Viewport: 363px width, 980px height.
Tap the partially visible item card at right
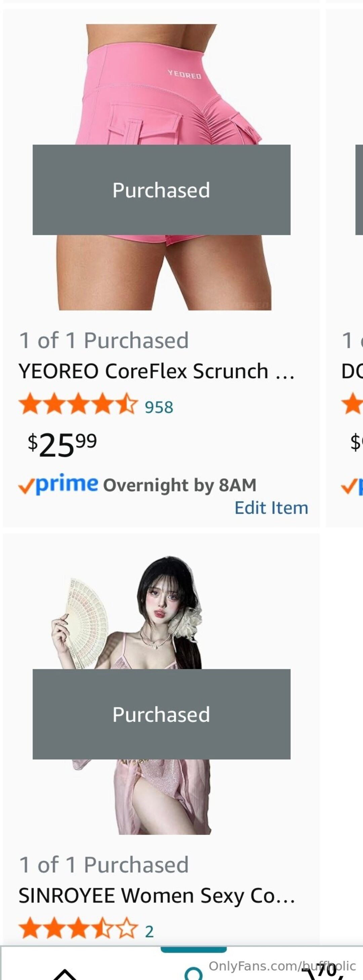(351, 266)
